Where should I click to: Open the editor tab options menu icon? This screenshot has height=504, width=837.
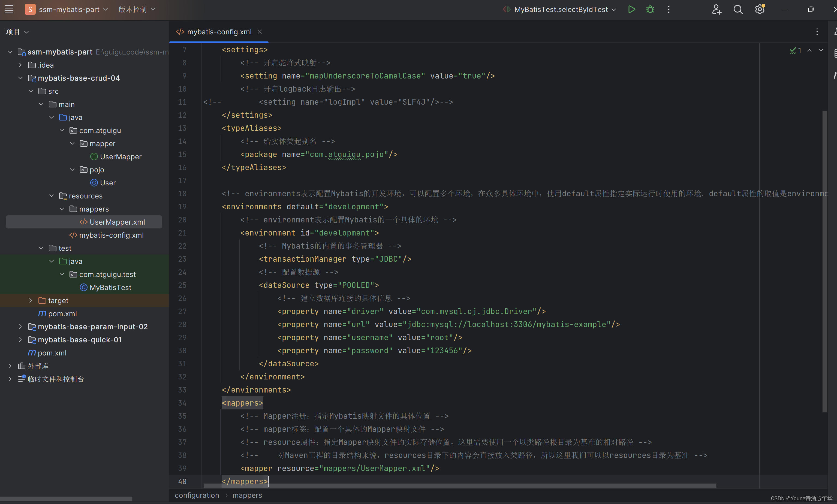point(817,32)
